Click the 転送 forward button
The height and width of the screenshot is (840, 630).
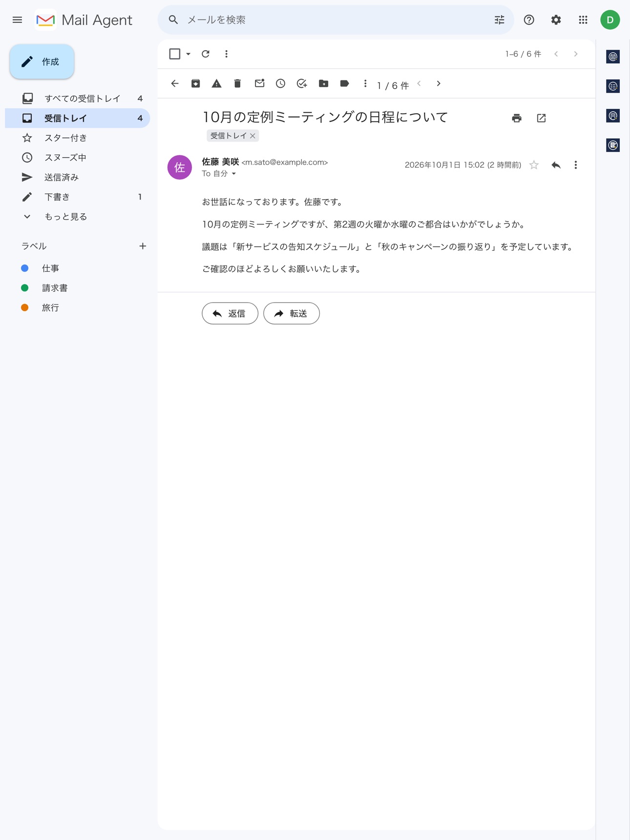(292, 313)
